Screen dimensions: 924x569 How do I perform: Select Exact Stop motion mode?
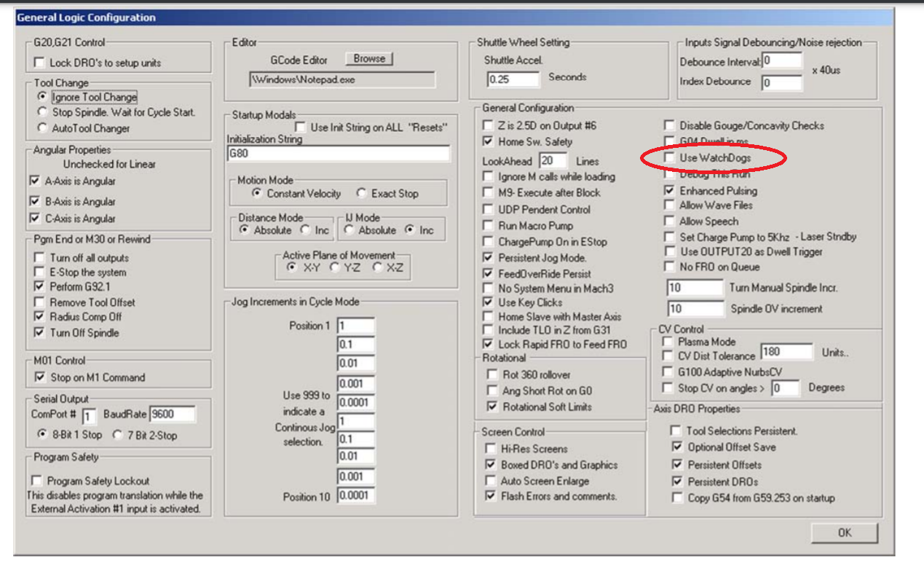361,194
